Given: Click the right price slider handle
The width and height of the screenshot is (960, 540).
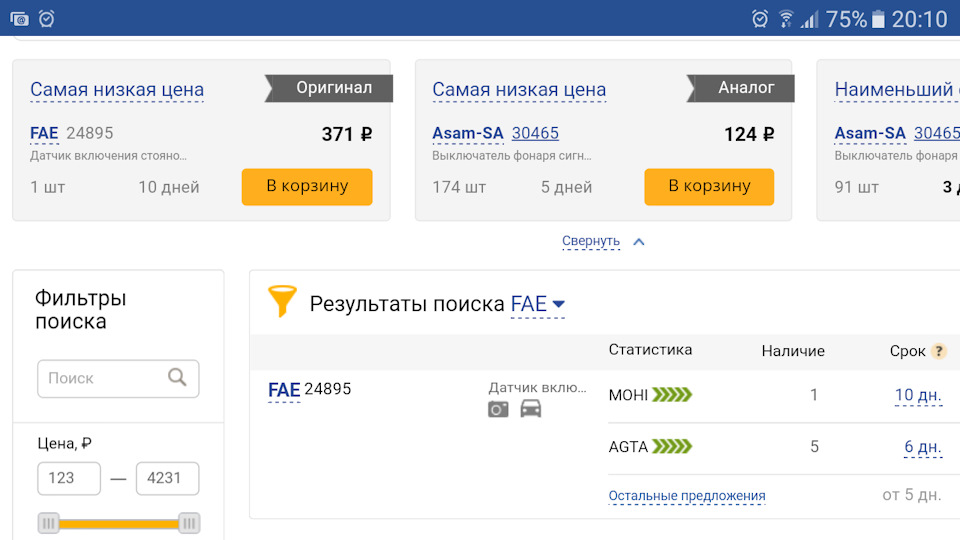Looking at the screenshot, I should (189, 522).
